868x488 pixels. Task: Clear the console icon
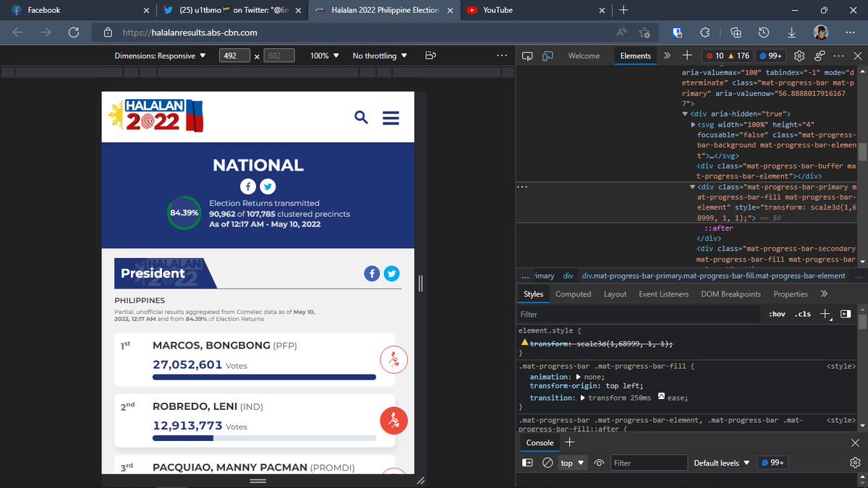pos(548,463)
